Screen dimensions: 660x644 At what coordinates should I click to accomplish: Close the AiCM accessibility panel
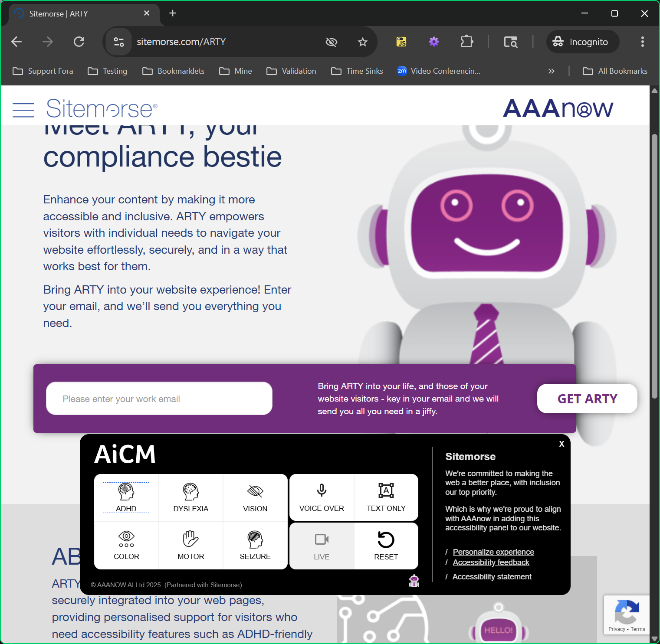coord(561,444)
